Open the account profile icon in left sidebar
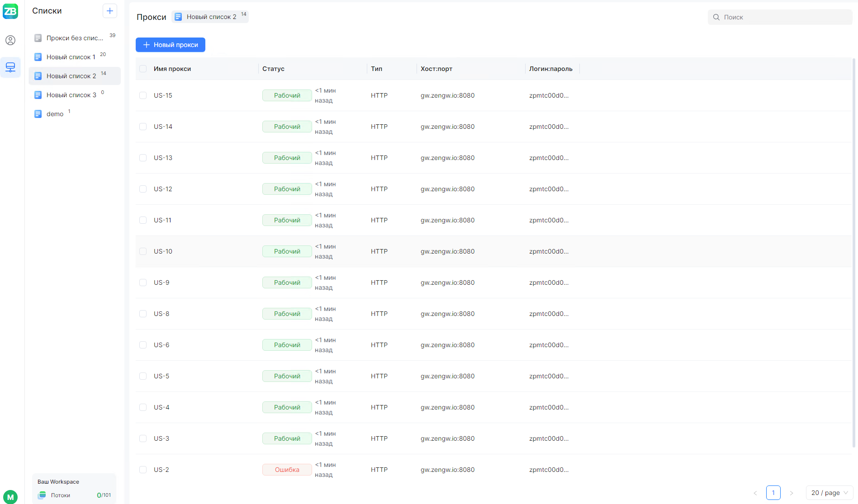Screen dimensions: 858x504 [10, 40]
